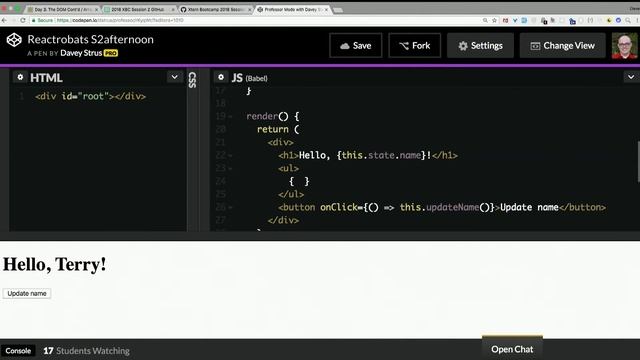Viewport: 640px width, 360px height.
Task: Fold the h1 element at line 22
Action: 230,156
